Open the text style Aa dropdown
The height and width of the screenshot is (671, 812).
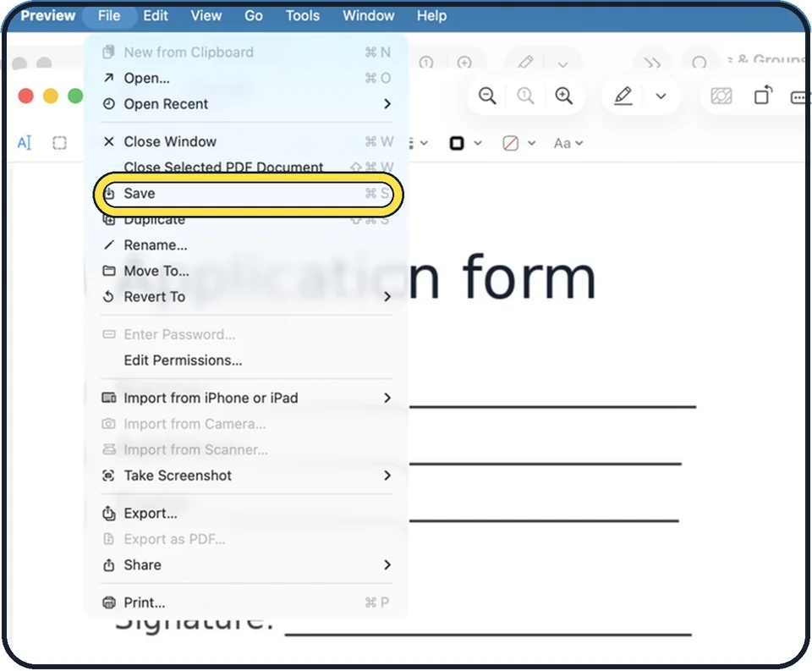[568, 143]
